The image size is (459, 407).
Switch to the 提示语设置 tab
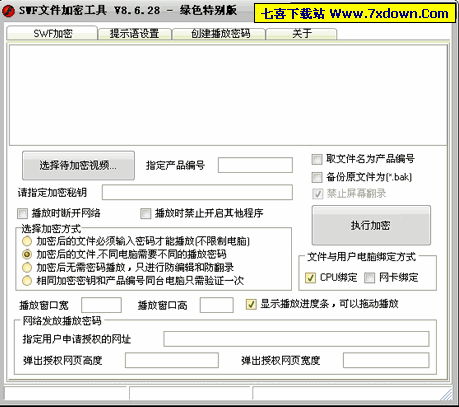coord(135,34)
